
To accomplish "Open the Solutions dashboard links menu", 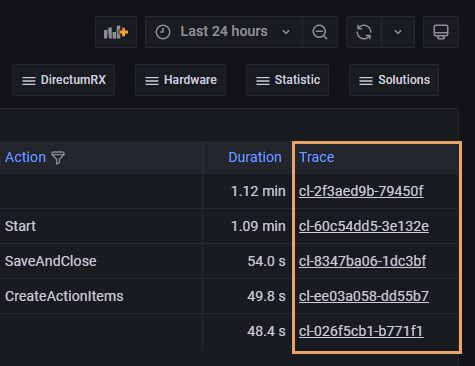I will pos(394,80).
